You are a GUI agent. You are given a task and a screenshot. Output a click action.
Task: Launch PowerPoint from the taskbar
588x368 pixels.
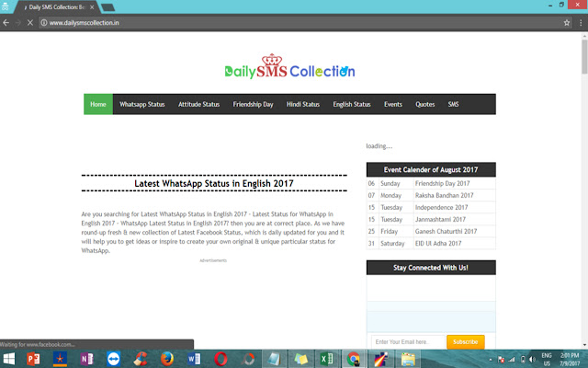pos(33,359)
